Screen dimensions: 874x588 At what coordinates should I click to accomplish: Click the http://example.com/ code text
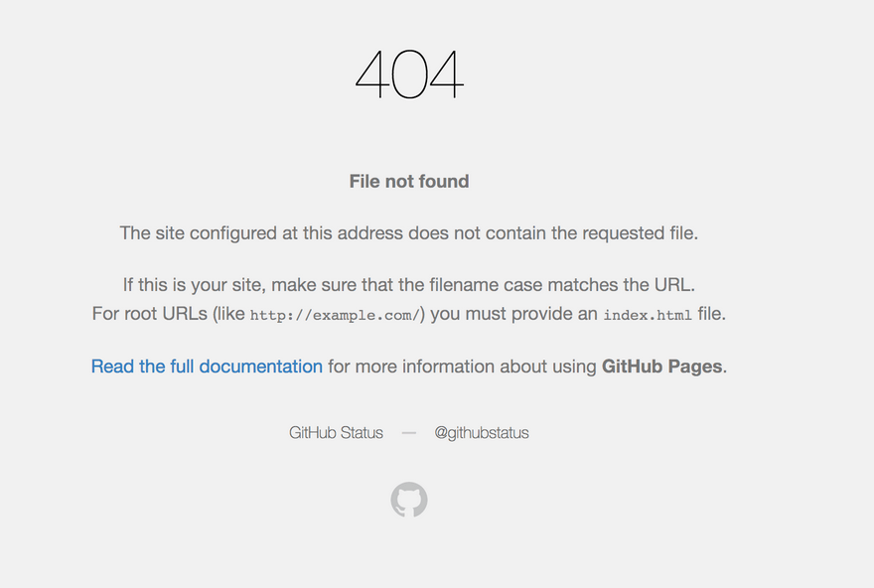pyautogui.click(x=335, y=315)
